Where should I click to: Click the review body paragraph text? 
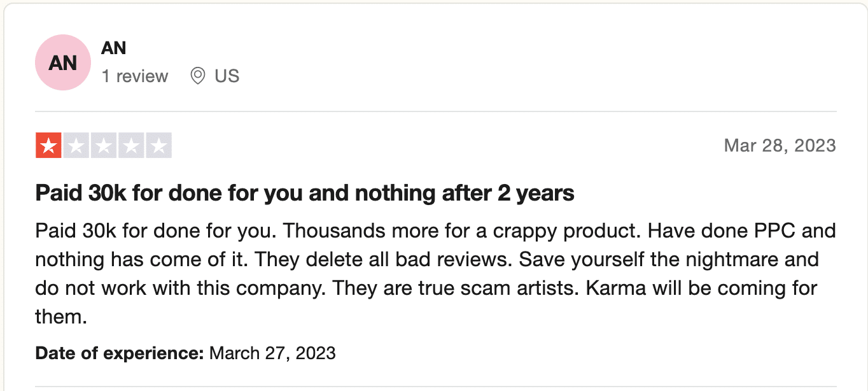(435, 273)
